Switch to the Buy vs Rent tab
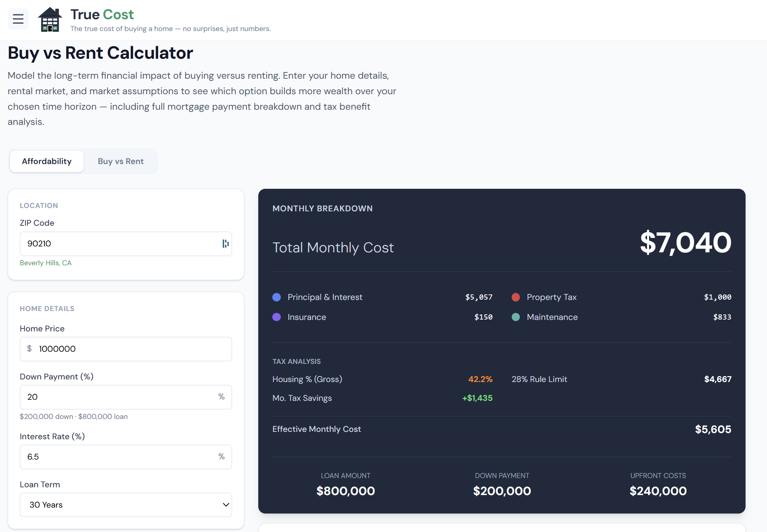This screenshot has height=532, width=767. pos(120,161)
